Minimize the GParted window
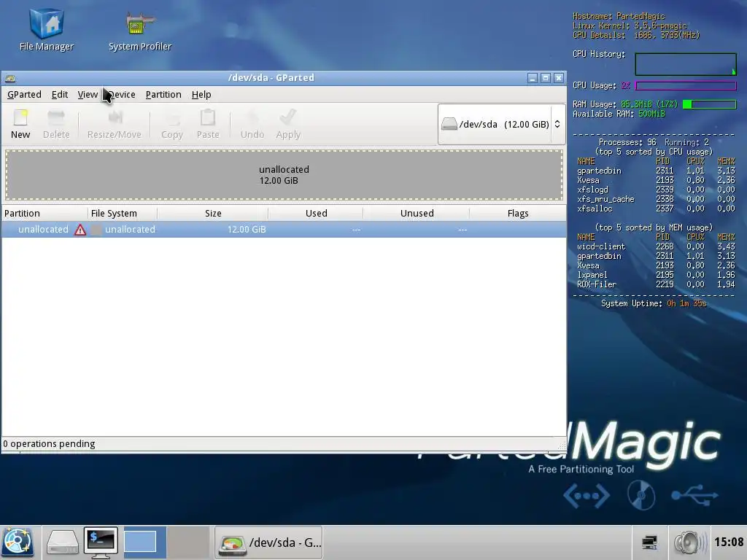The image size is (747, 560). pos(533,78)
